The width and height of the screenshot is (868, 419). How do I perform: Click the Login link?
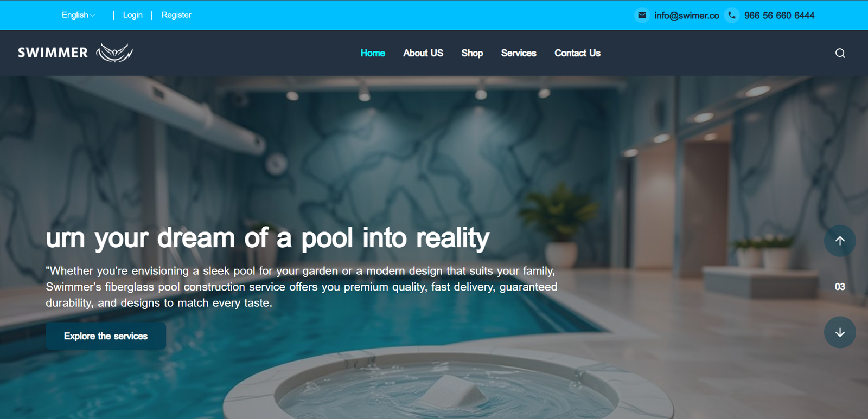(132, 15)
